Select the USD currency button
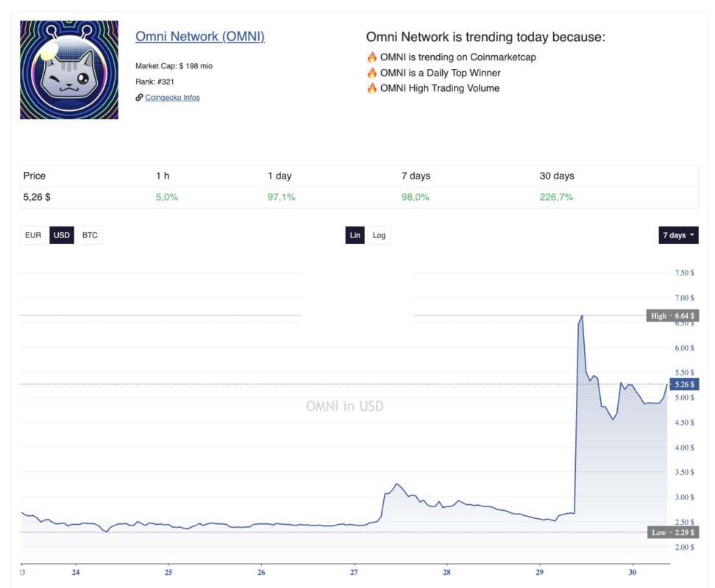The height and width of the screenshot is (588, 715). [x=62, y=235]
